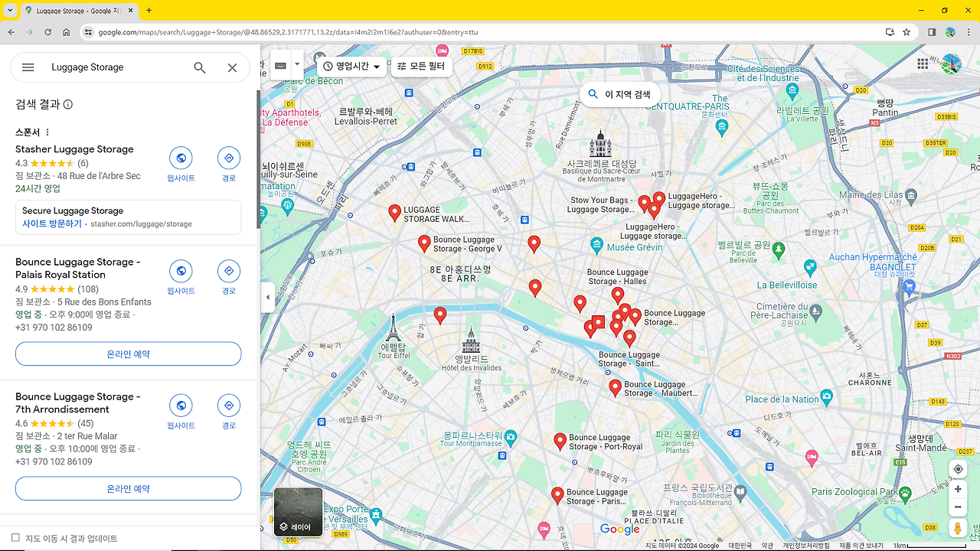The width and height of the screenshot is (980, 551).
Task: Select Bounce Luggage Storage George V pin
Action: [x=424, y=243]
